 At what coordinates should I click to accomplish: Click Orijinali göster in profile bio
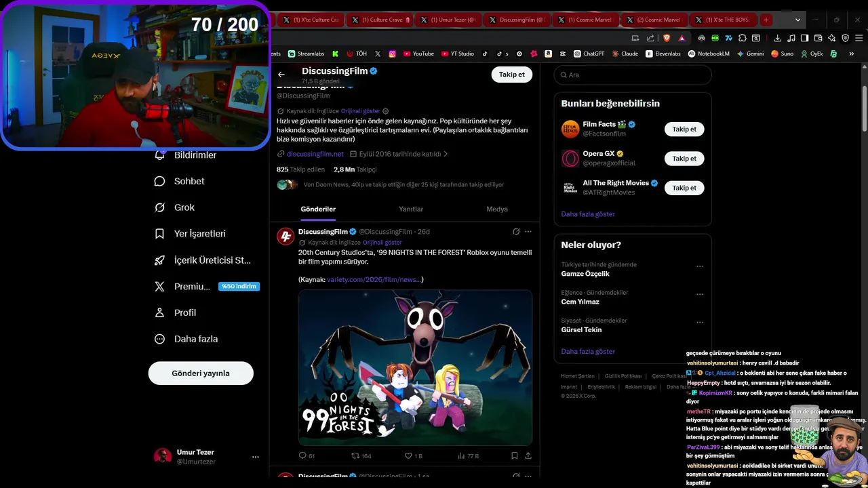tap(360, 111)
